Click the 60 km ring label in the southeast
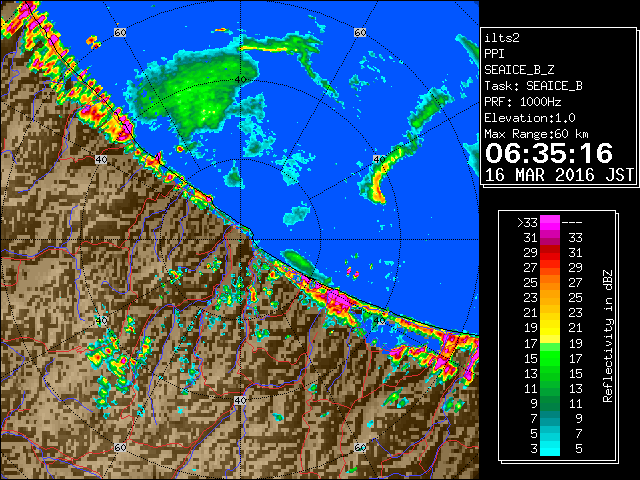 (x=360, y=447)
